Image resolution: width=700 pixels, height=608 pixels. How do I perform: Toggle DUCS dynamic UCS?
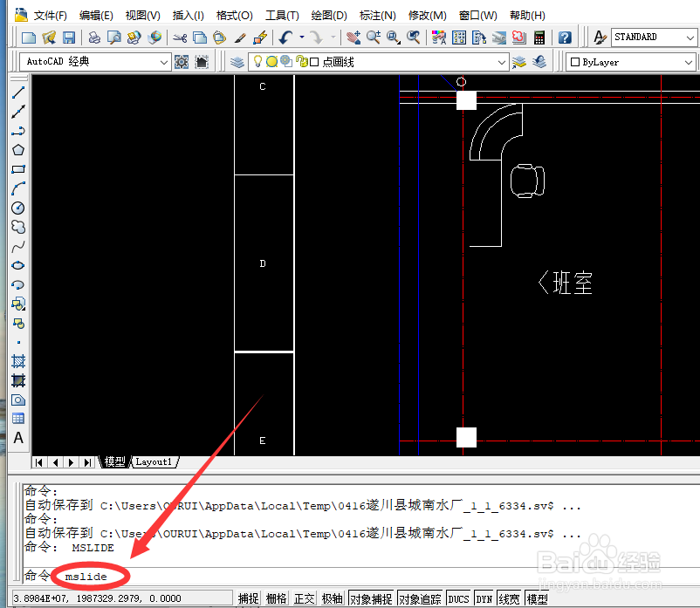click(x=458, y=598)
